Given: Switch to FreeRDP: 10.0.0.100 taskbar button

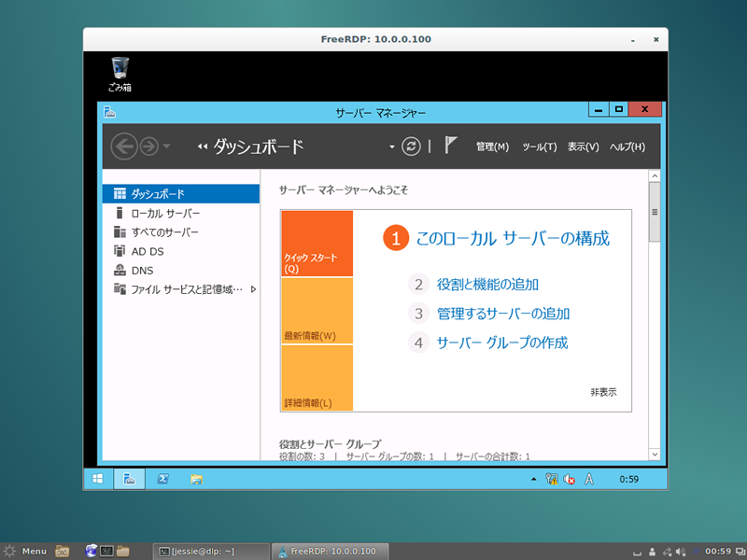Looking at the screenshot, I should tap(330, 552).
